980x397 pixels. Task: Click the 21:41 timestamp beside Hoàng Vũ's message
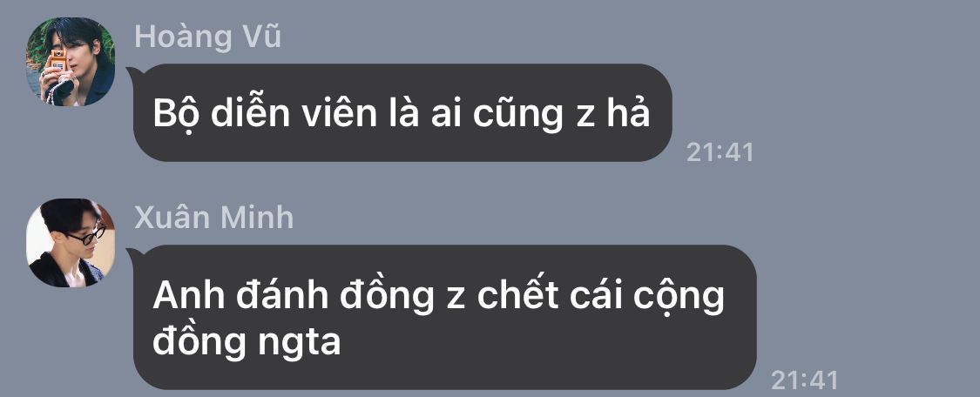[x=720, y=152]
